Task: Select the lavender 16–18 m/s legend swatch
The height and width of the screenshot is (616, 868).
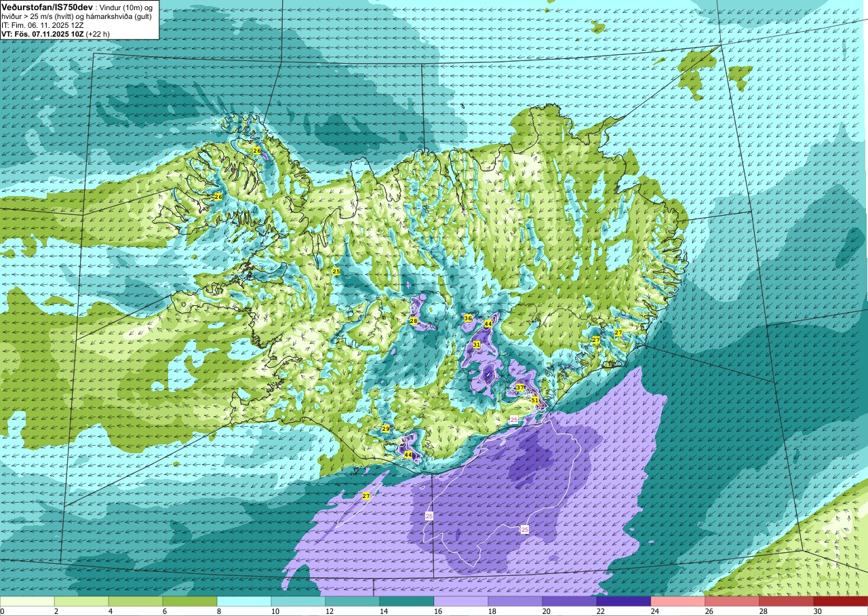Action: click(461, 601)
